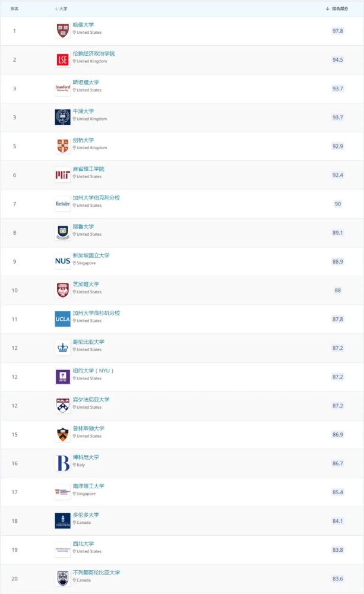
Task: Open the 伦敦经济政治学院 link
Action: point(94,53)
